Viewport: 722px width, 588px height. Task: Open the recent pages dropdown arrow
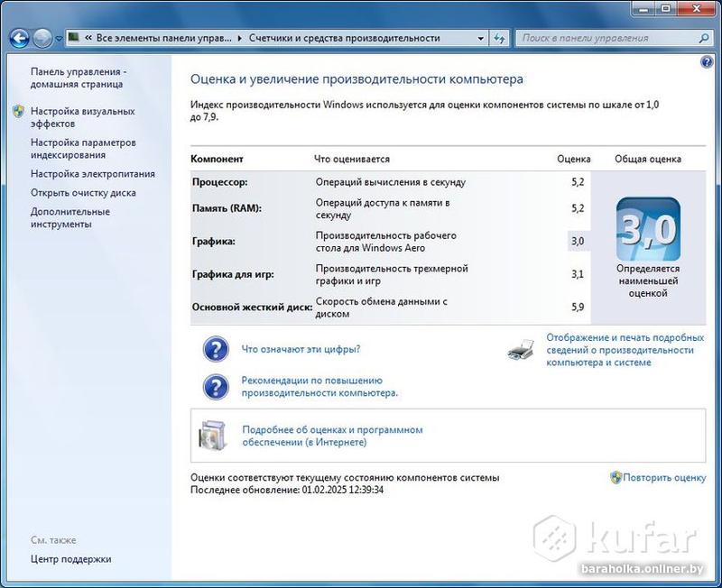click(59, 39)
